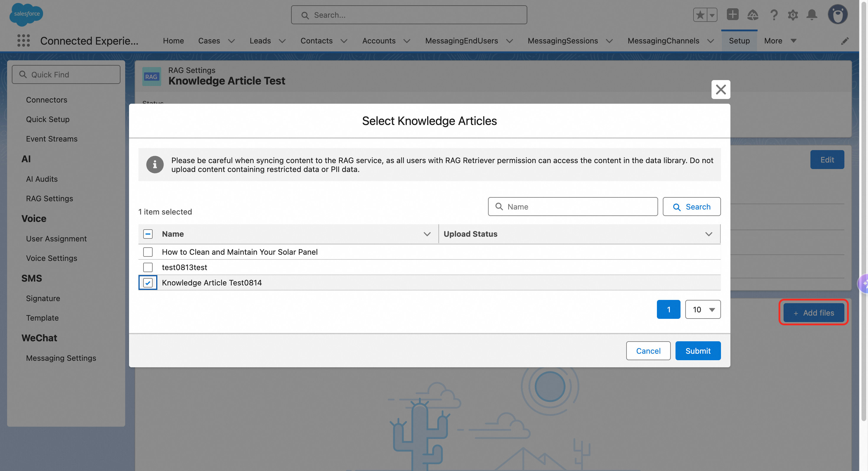Open the Setup gear icon

tap(793, 15)
